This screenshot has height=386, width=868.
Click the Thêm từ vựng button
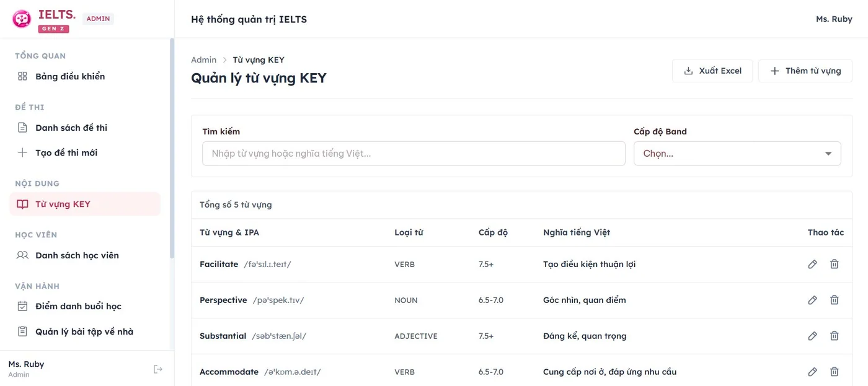(x=805, y=71)
